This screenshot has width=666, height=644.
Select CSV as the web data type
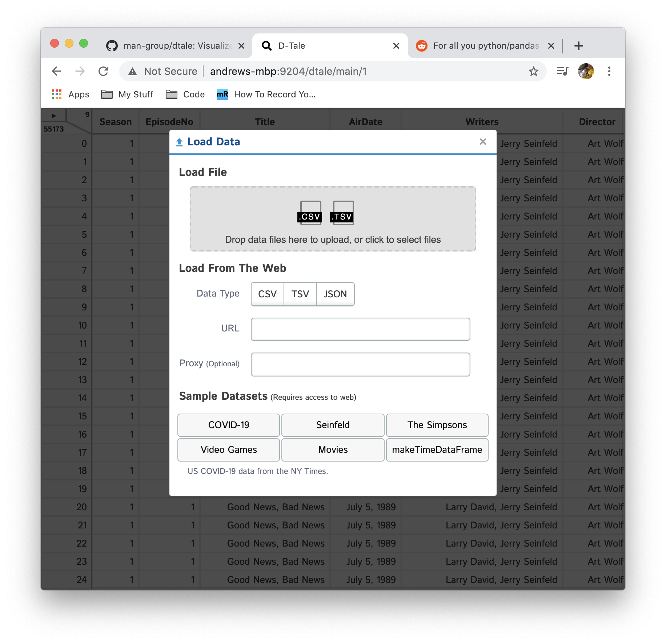(x=268, y=294)
